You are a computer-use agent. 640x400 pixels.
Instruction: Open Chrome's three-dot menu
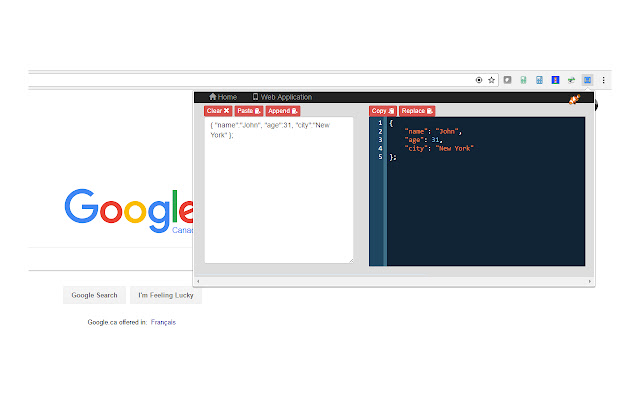[603, 80]
